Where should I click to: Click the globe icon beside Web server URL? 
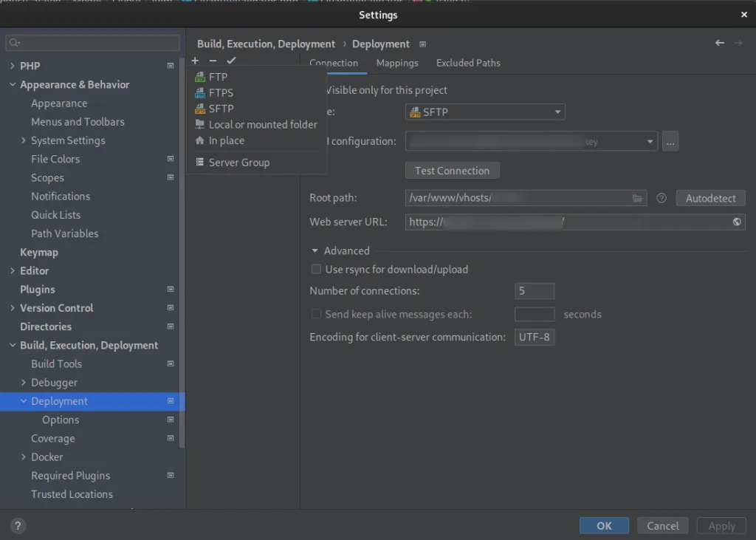[x=735, y=222]
